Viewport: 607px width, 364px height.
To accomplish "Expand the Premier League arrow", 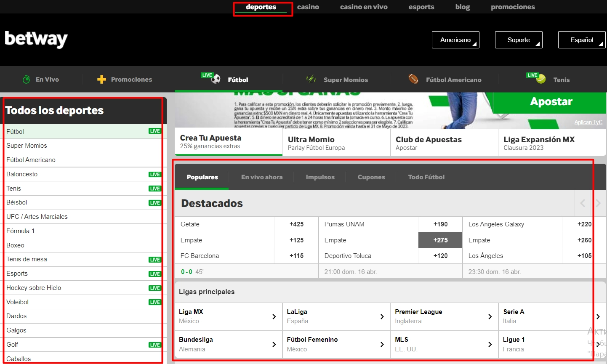I will pyautogui.click(x=490, y=316).
